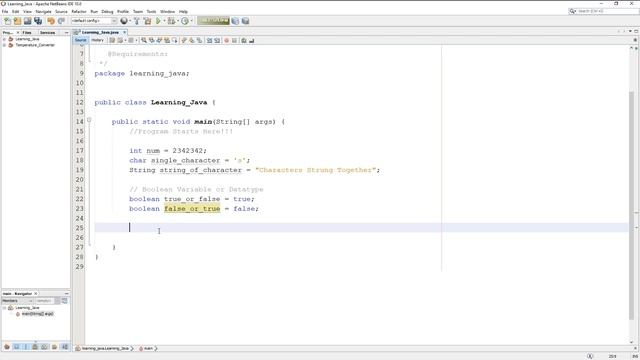This screenshot has width=640, height=360.
Task: Toggle Show Inherited Members navigator filter
Action: point(7,347)
